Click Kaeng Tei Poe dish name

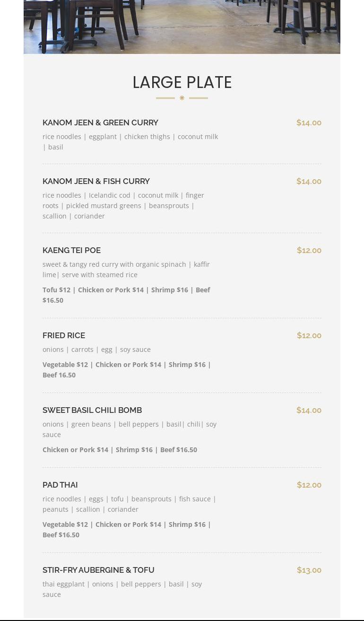71,250
